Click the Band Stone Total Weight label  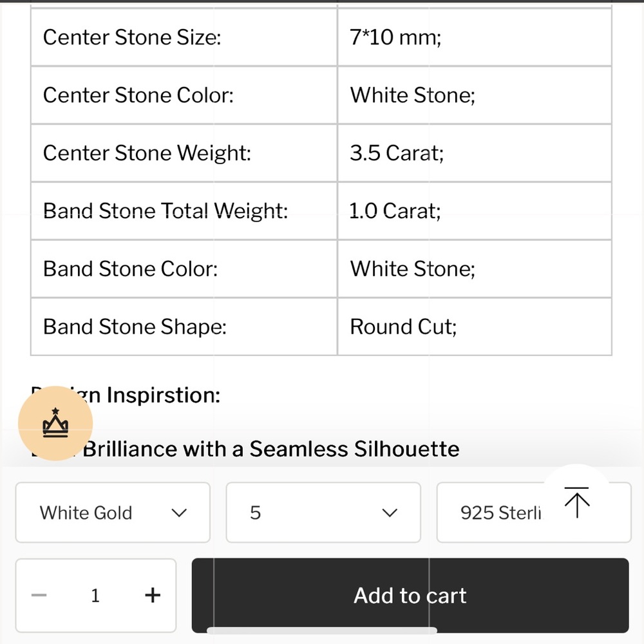tap(165, 211)
